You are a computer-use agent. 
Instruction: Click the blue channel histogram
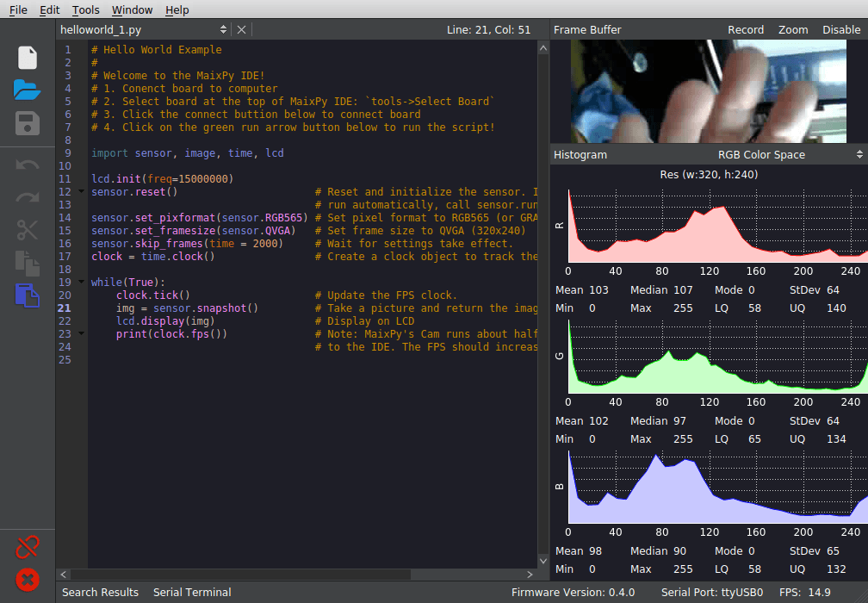pos(718,487)
